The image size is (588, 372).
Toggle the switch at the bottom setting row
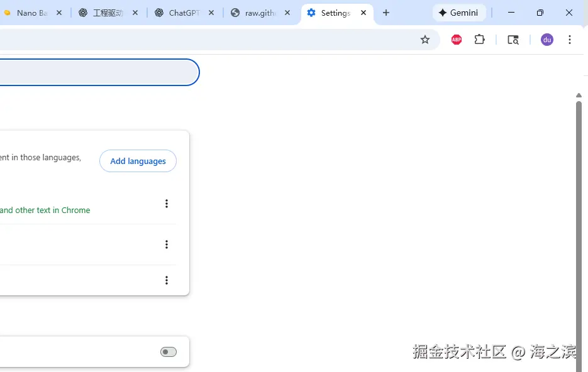click(x=168, y=351)
